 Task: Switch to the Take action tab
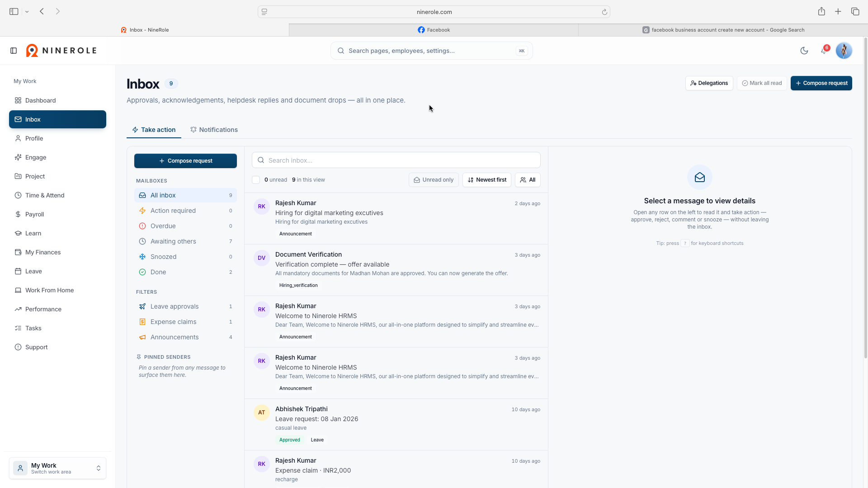(154, 130)
